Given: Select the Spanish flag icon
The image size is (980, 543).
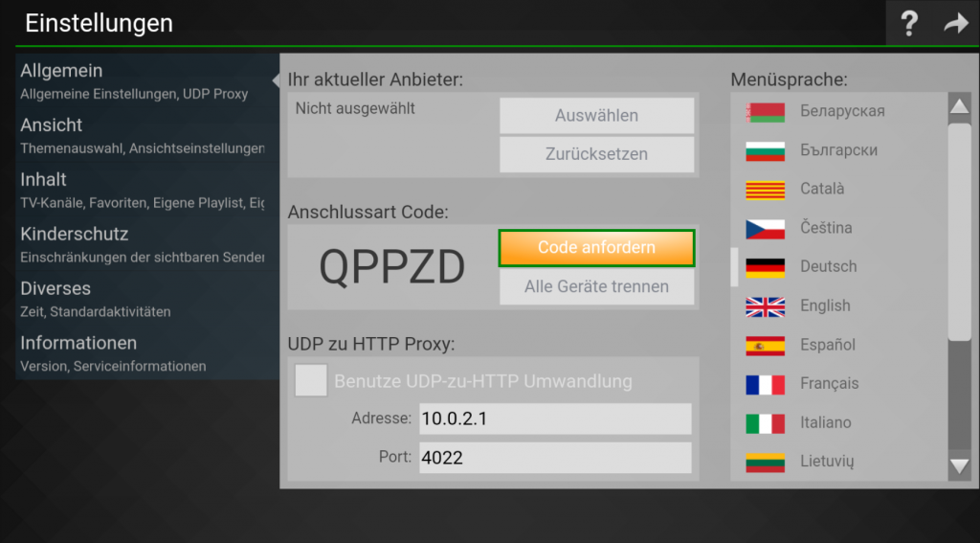Looking at the screenshot, I should click(765, 346).
